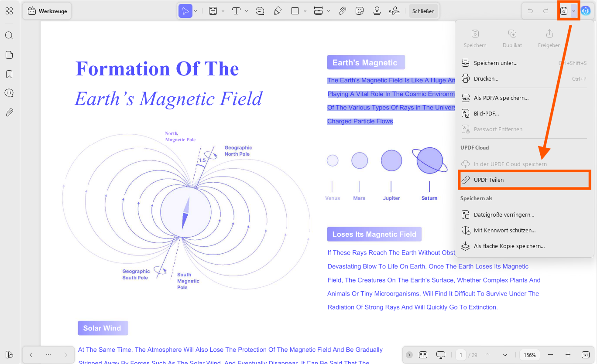Screen dimensions: 597x364
Task: Select the pencil drawing tool
Action: (278, 11)
